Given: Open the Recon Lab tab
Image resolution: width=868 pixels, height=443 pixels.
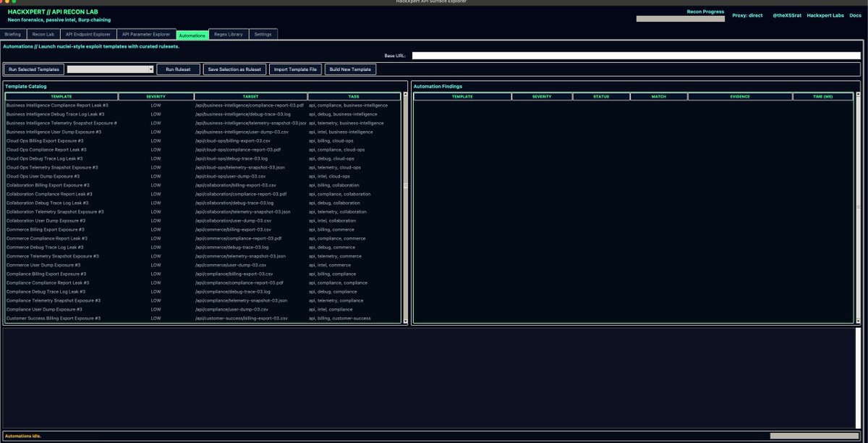Looking at the screenshot, I should pos(43,34).
